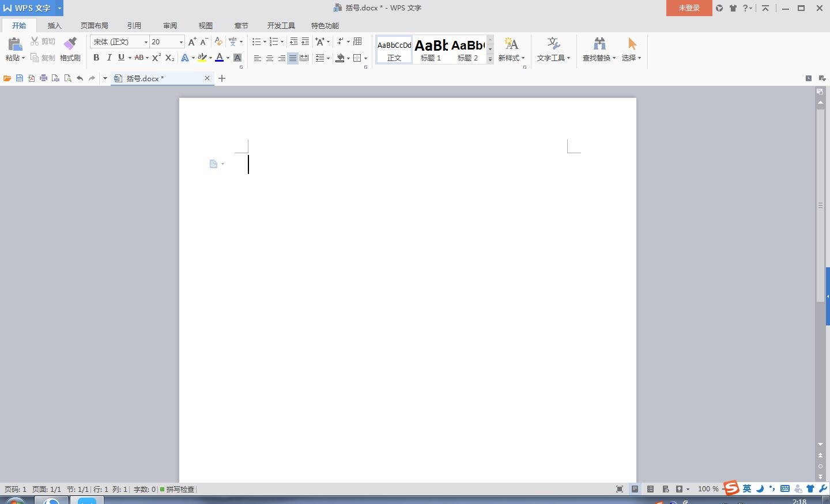Open print preview with the magnifier icon
Screen dimensions: 830x504
point(67,78)
